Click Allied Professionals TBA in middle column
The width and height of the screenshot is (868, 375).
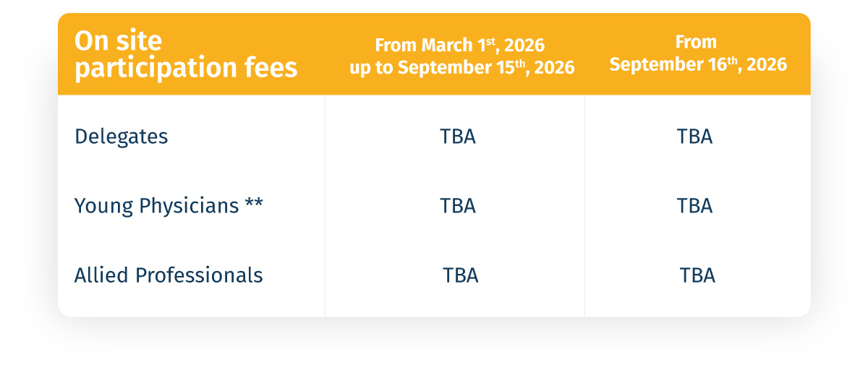(x=461, y=275)
